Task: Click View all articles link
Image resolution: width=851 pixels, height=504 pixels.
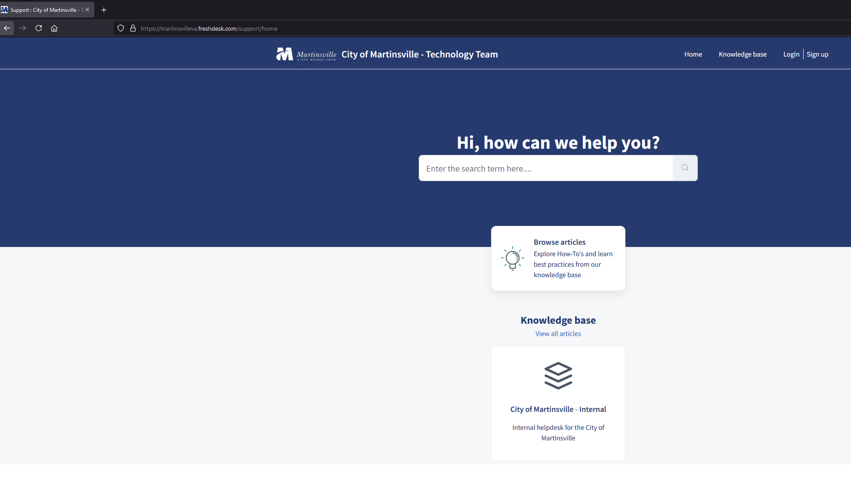Action: (558, 334)
